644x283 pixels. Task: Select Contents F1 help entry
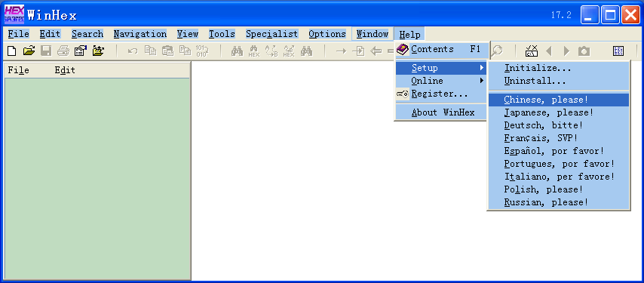tap(442, 49)
